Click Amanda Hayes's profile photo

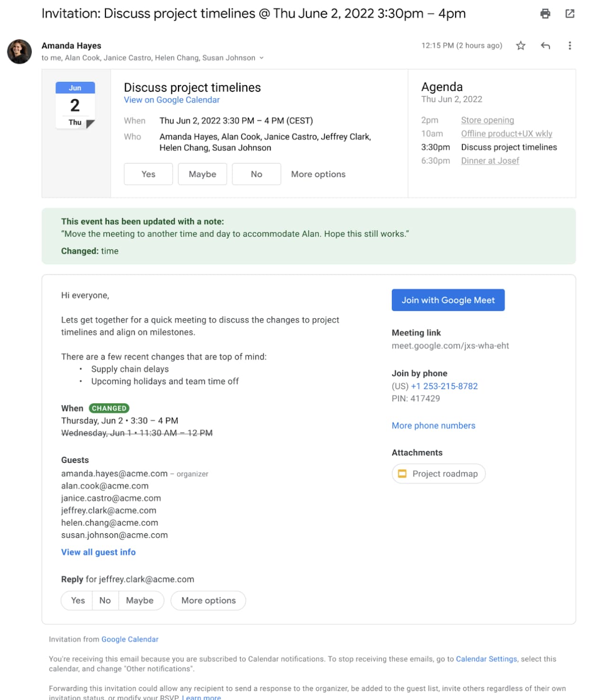(x=19, y=51)
